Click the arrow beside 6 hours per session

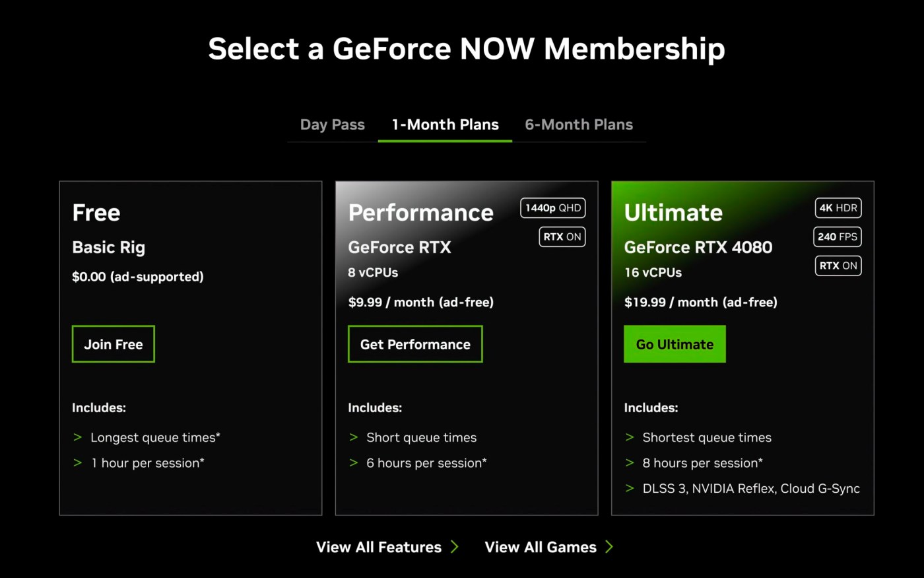[354, 463]
